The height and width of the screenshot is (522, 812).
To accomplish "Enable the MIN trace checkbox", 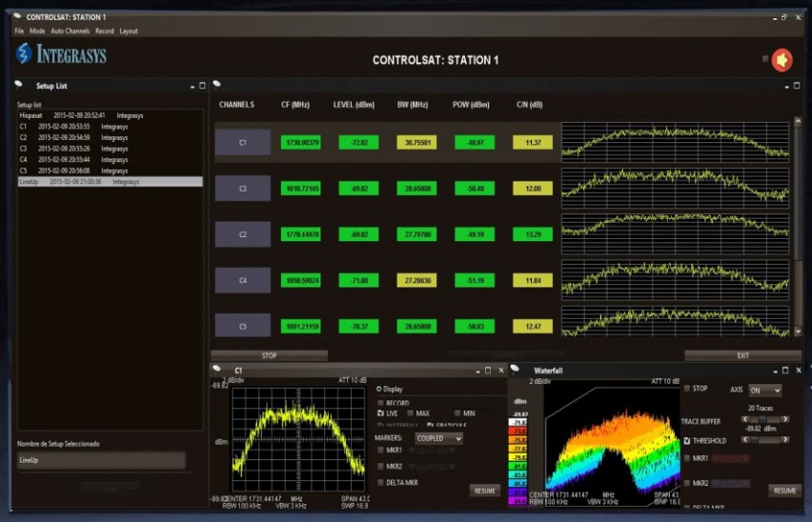I will coord(457,412).
